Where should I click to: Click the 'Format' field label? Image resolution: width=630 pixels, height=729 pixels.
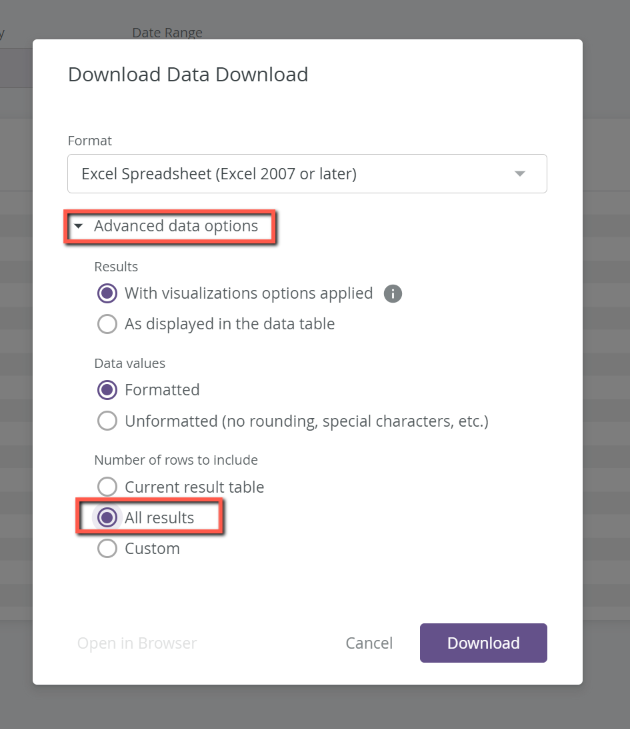point(90,140)
